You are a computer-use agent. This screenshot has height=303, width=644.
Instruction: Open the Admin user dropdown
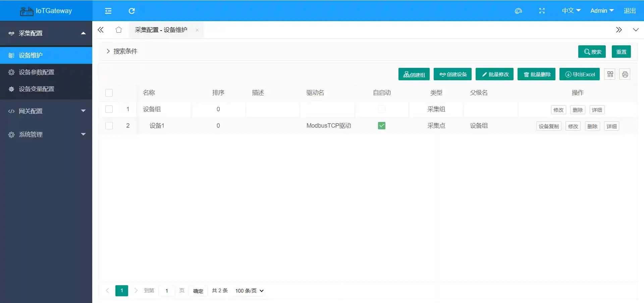tap(601, 10)
